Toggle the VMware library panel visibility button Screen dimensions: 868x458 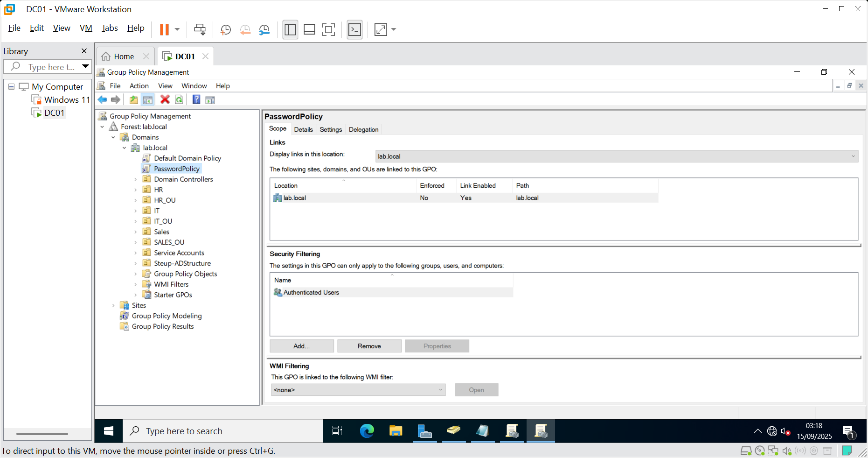pos(290,29)
